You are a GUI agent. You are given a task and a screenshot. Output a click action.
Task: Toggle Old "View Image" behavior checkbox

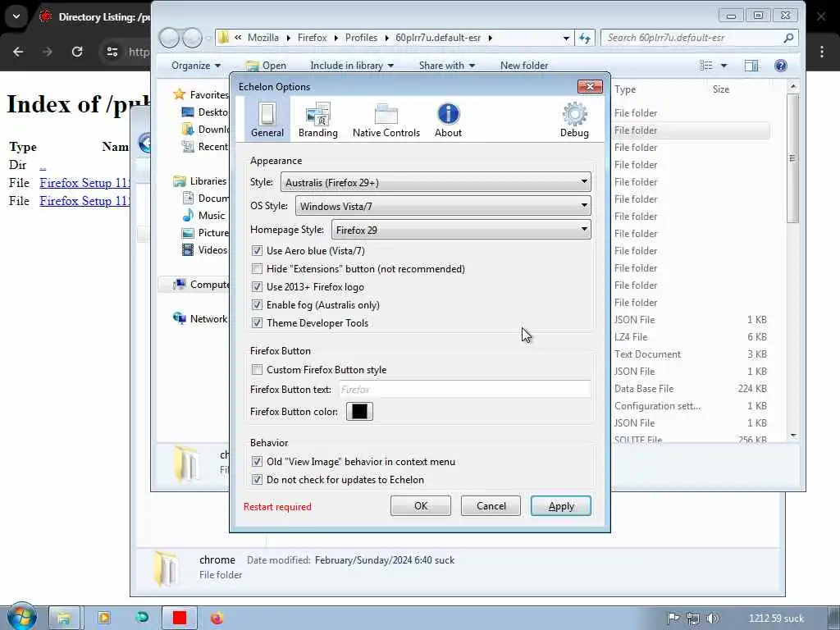257,461
